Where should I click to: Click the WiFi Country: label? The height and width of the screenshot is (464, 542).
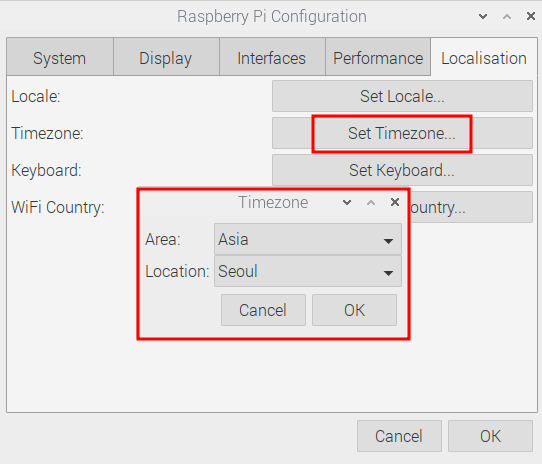coord(58,207)
